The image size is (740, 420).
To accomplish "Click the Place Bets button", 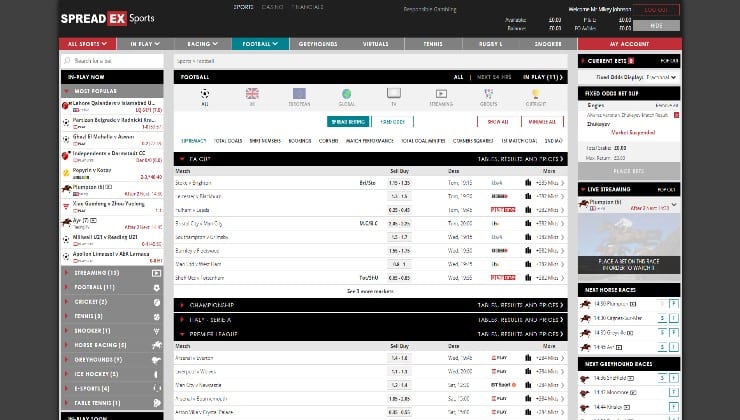I will click(x=629, y=171).
